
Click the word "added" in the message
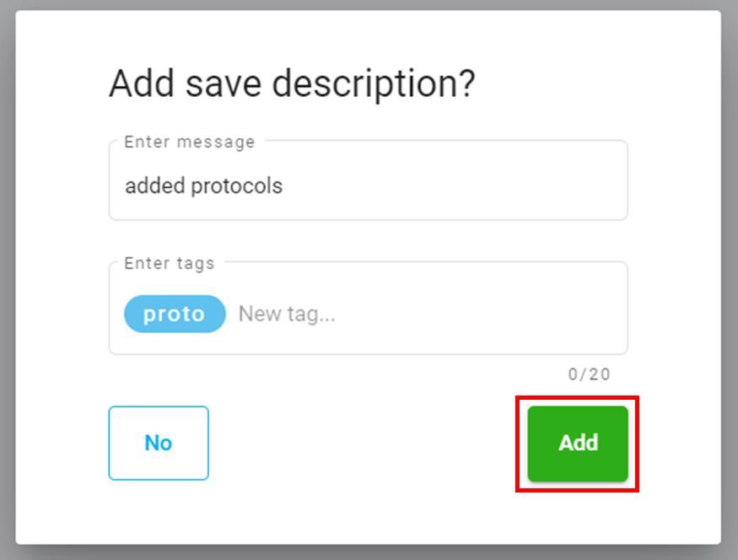(x=155, y=186)
